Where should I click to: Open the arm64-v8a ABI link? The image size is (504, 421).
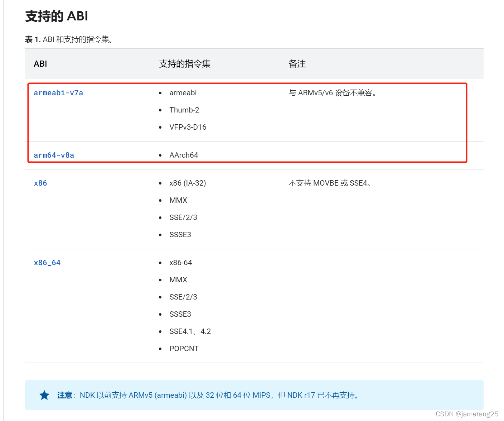54,155
